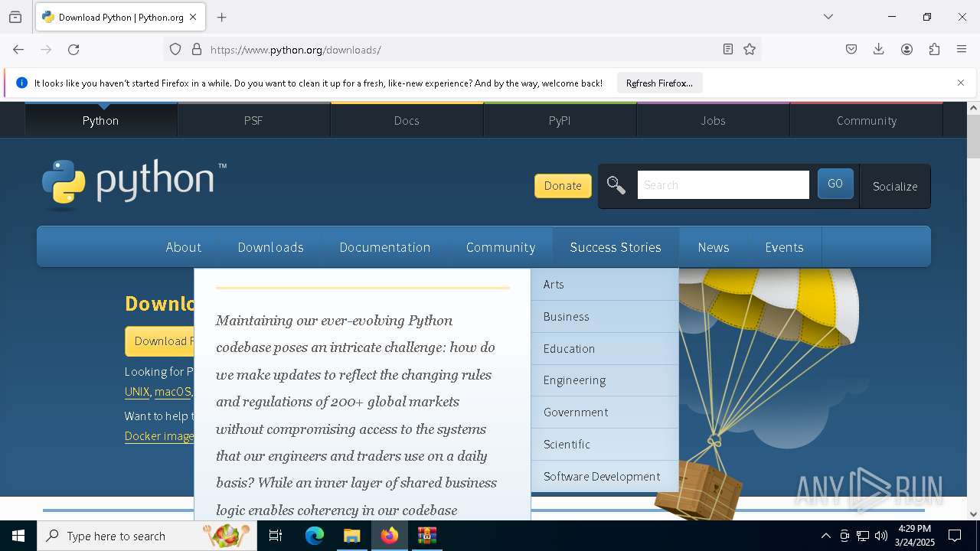This screenshot has width=980, height=551.
Task: Click the Python logo
Action: tap(135, 184)
